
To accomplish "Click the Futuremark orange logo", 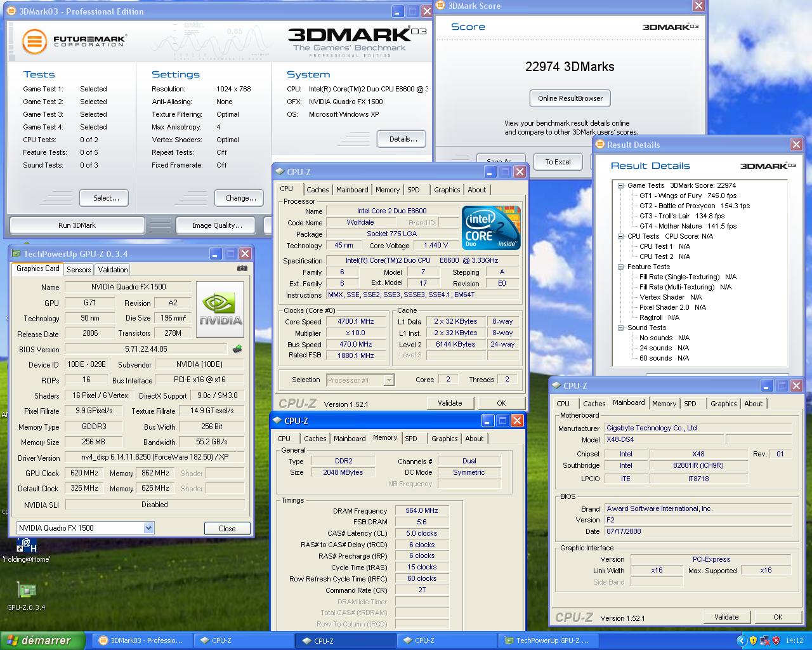I will (34, 42).
